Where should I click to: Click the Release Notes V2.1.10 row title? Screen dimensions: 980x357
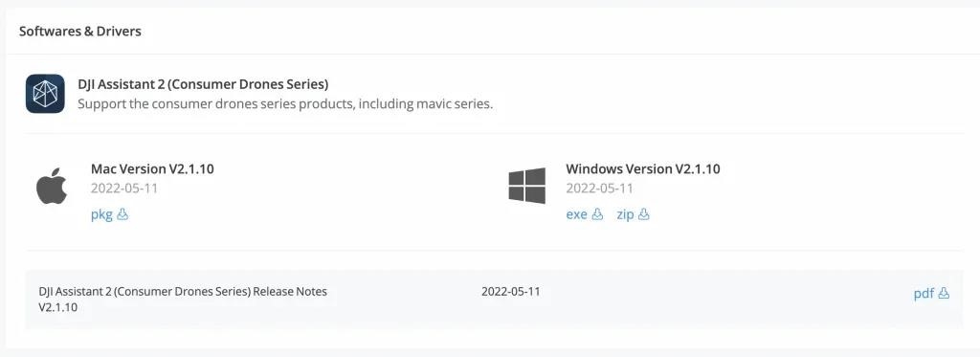point(183,300)
